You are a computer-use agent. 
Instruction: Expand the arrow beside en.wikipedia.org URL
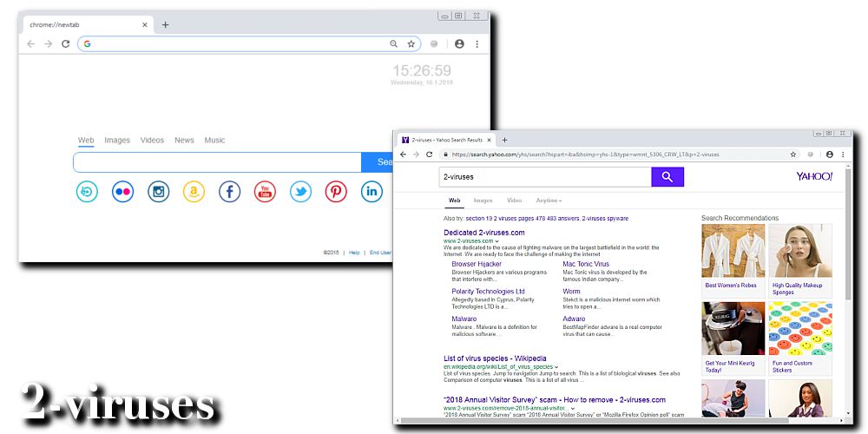[x=556, y=367]
